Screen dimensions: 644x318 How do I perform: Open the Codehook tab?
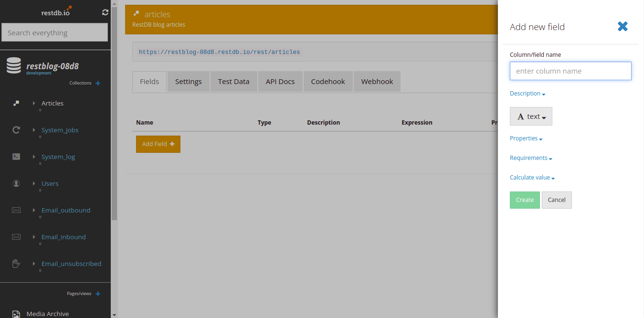[328, 82]
